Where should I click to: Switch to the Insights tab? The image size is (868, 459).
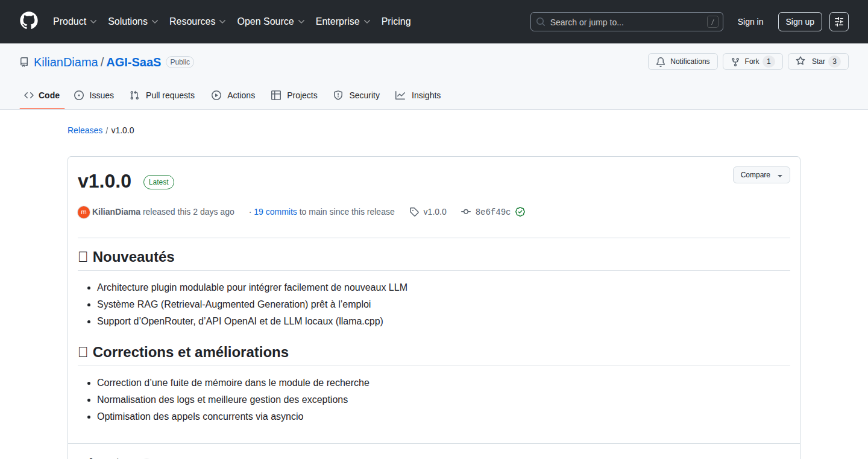pyautogui.click(x=418, y=95)
